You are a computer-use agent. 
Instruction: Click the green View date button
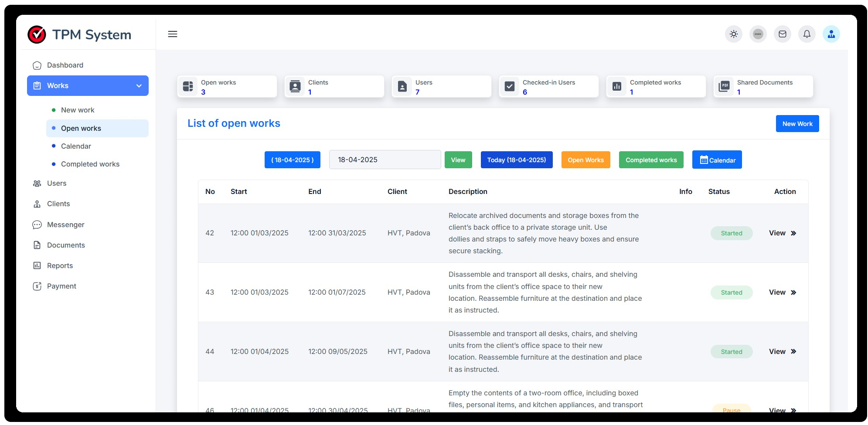(458, 160)
